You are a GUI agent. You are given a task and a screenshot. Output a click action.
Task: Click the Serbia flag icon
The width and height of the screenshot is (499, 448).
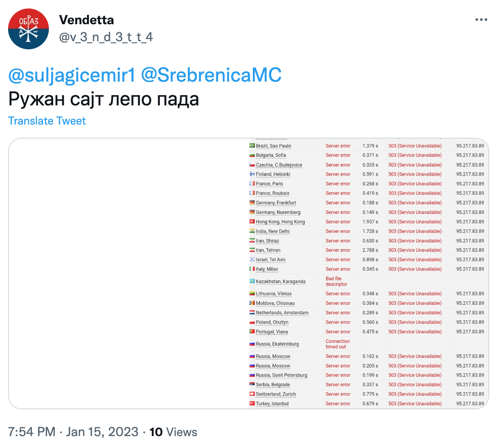tap(252, 384)
